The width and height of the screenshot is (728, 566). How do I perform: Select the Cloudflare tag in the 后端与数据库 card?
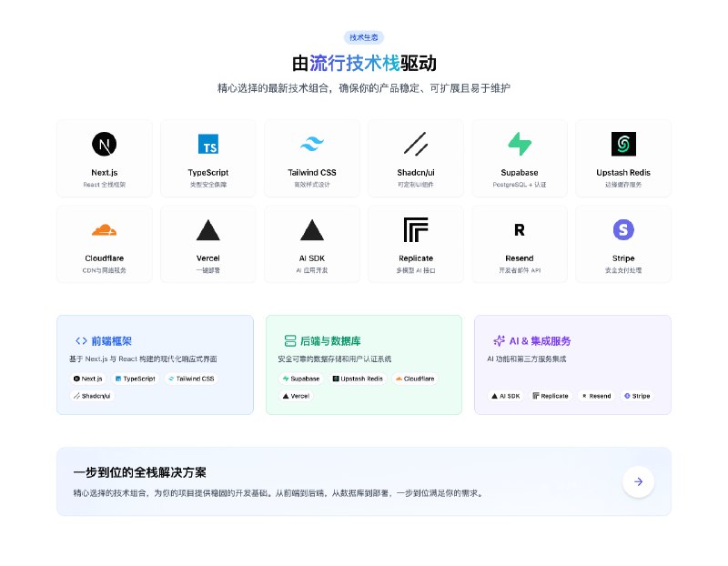point(415,379)
